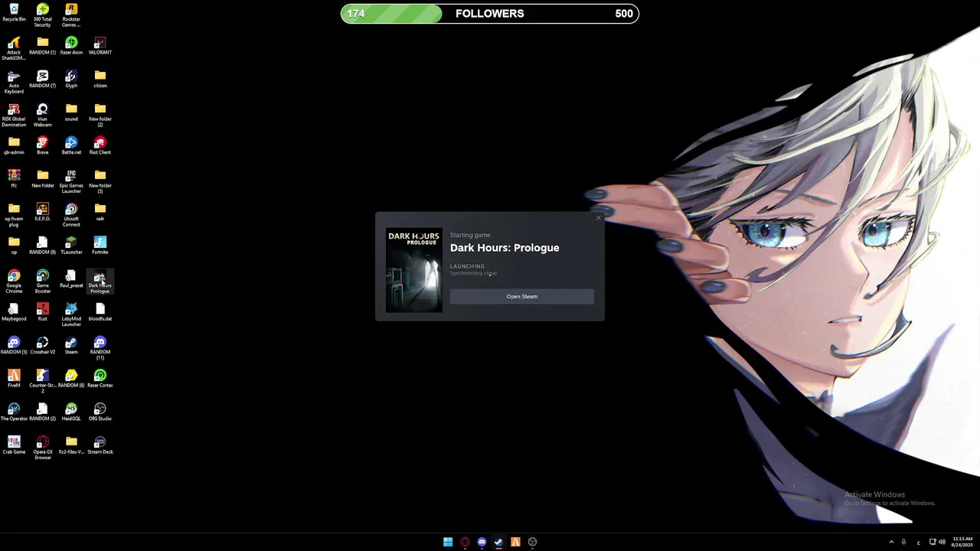Click the Discord taskbar icon
Screen dimensions: 980x551
point(482,542)
